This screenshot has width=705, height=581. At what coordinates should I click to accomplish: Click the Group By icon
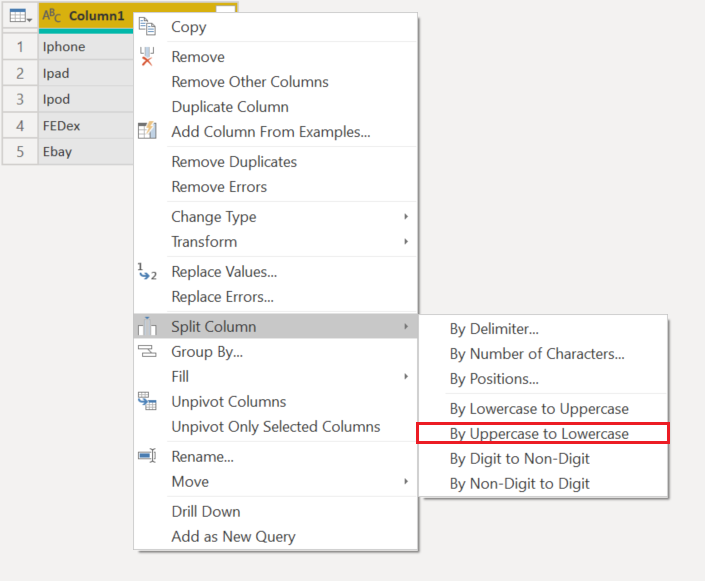click(x=147, y=351)
